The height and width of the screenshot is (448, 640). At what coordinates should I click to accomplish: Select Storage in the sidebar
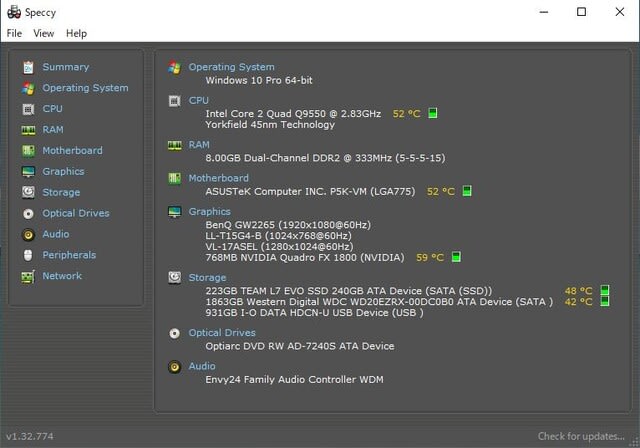click(x=61, y=192)
